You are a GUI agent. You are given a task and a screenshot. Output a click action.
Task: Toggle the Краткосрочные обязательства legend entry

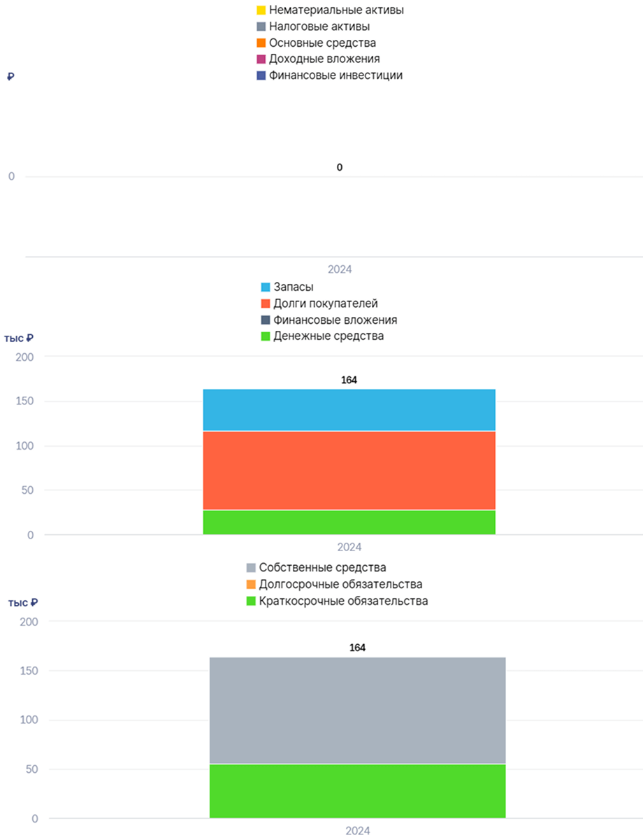[337, 601]
